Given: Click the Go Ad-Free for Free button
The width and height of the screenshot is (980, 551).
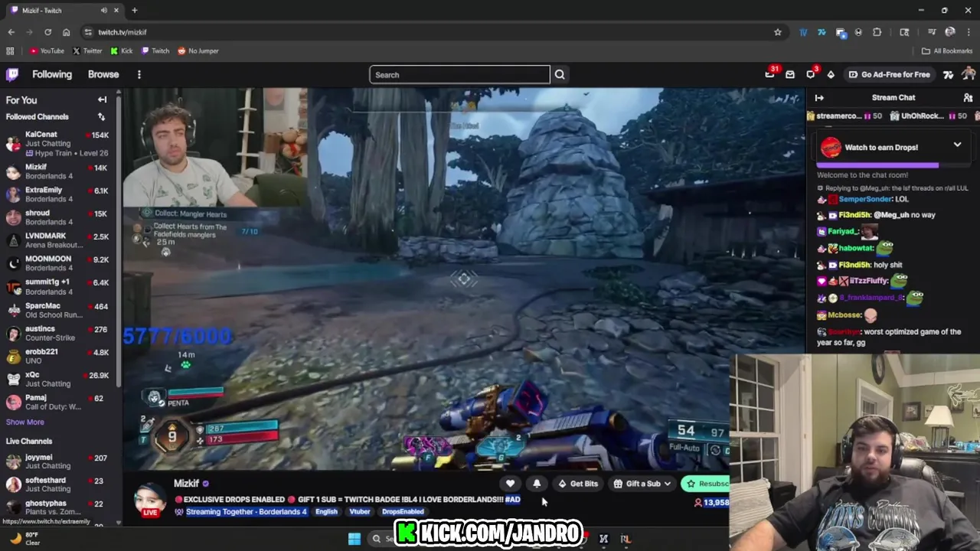Looking at the screenshot, I should [x=889, y=74].
